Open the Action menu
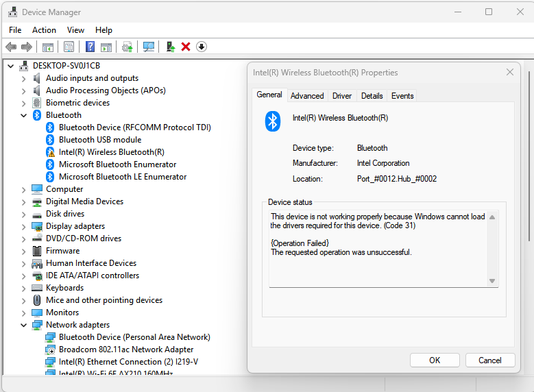This screenshot has height=392, width=534. (x=44, y=30)
